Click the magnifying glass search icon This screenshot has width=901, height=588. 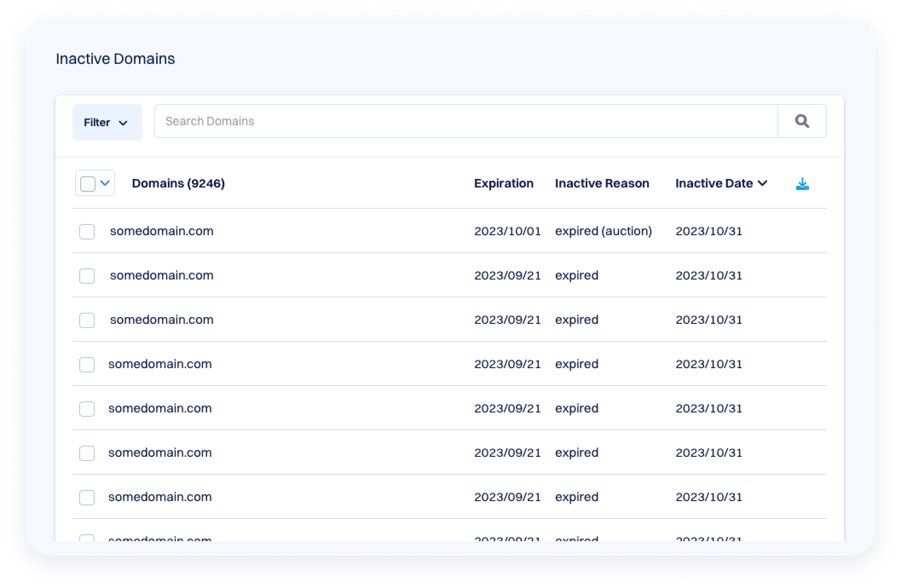click(802, 121)
